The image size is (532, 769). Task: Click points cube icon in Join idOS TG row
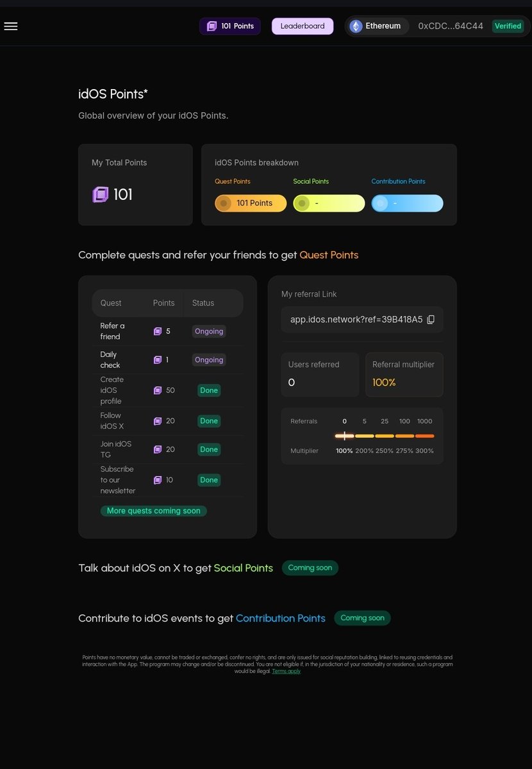click(x=158, y=449)
